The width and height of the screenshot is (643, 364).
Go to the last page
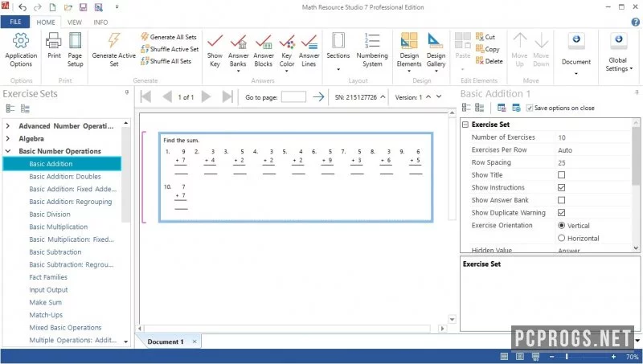click(x=227, y=96)
